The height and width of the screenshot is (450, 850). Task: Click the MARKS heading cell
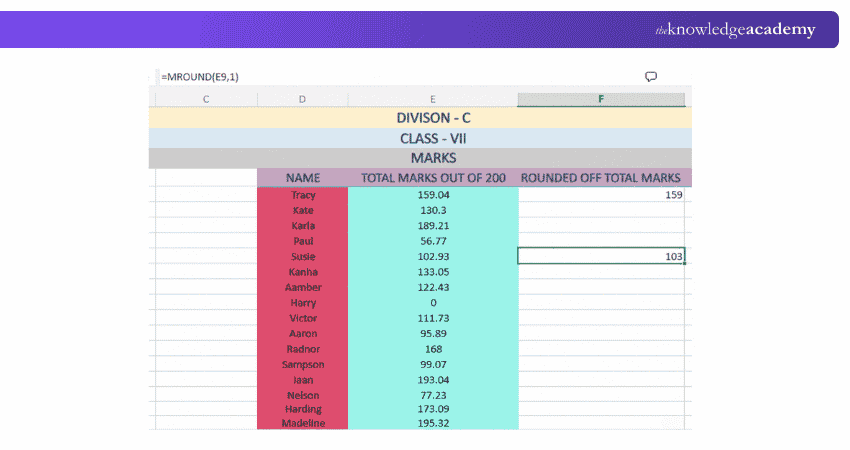point(420,158)
